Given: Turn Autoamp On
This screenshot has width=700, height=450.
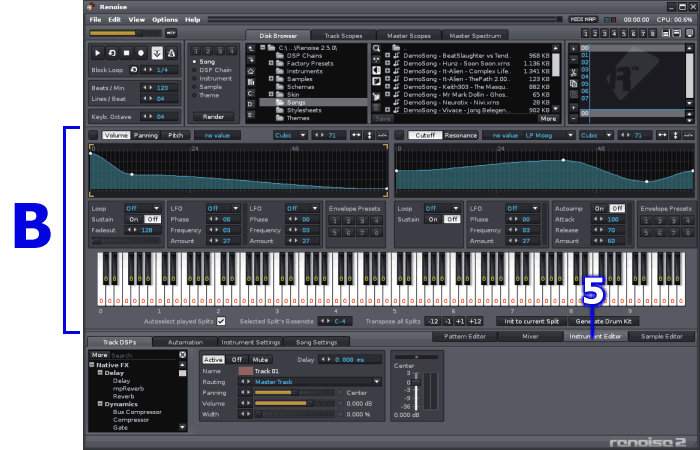Looking at the screenshot, I should coord(600,208).
